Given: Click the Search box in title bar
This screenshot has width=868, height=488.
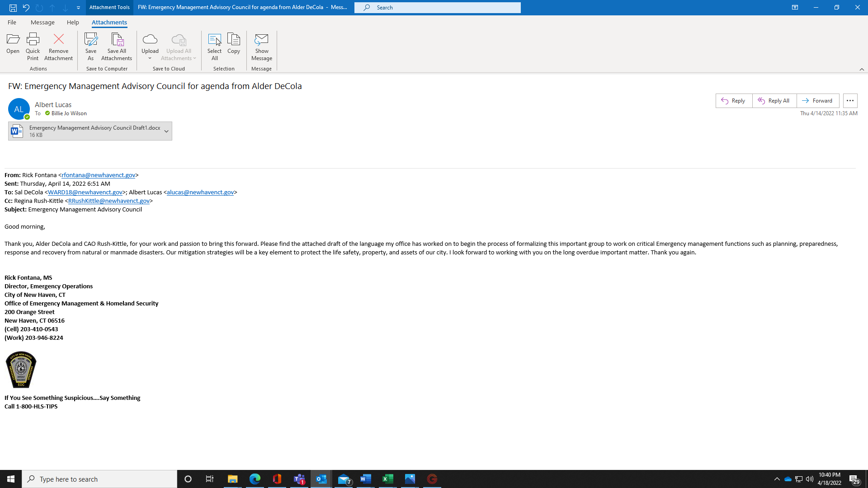Looking at the screenshot, I should click(x=437, y=7).
